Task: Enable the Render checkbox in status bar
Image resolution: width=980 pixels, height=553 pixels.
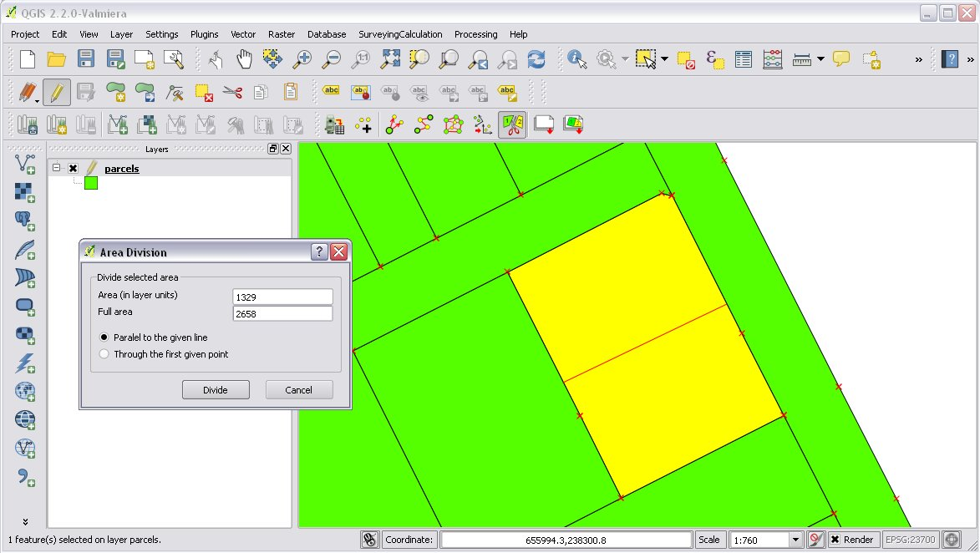Action: pyautogui.click(x=835, y=540)
